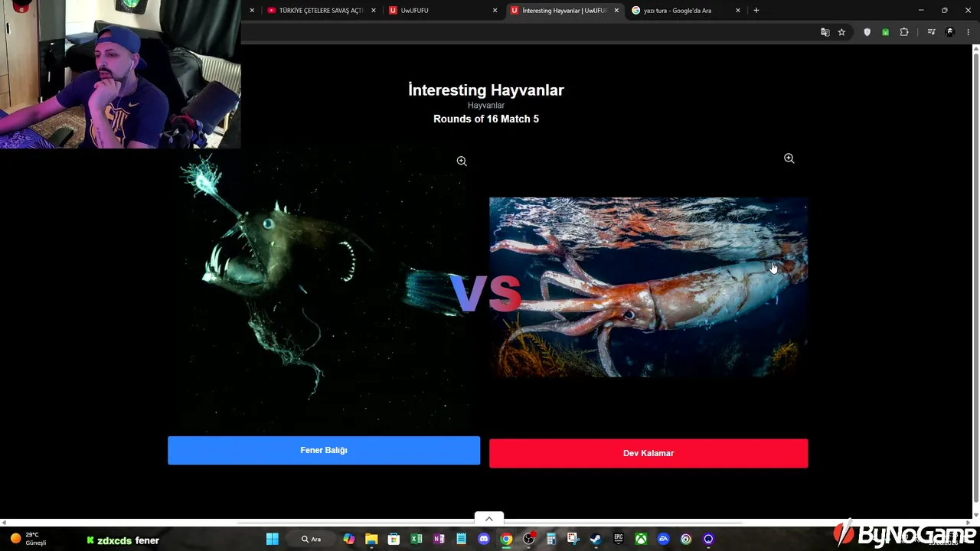
Task: Translate this page with Google Translate icon
Action: click(x=825, y=32)
